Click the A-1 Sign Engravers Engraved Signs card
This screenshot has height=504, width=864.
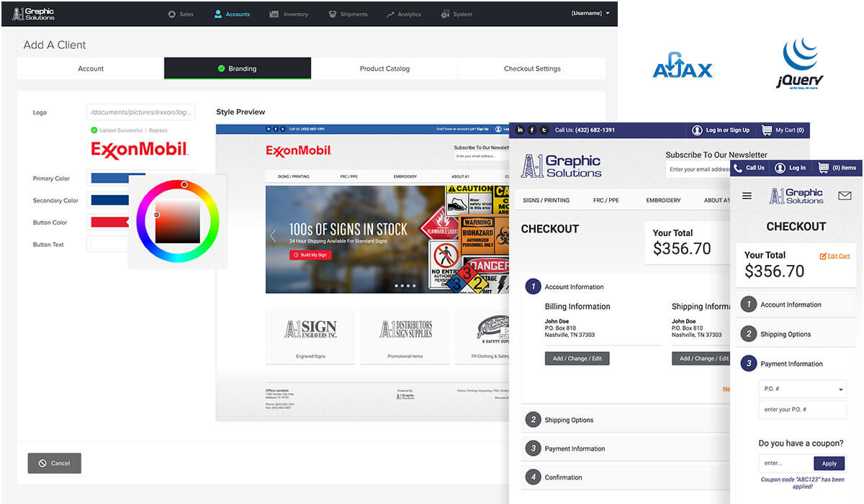310,336
